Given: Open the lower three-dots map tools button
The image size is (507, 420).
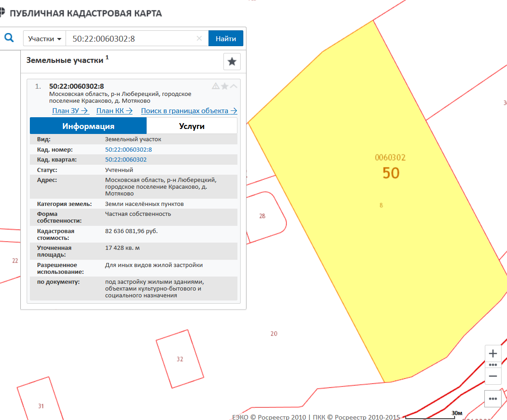Looking at the screenshot, I should point(493,399).
